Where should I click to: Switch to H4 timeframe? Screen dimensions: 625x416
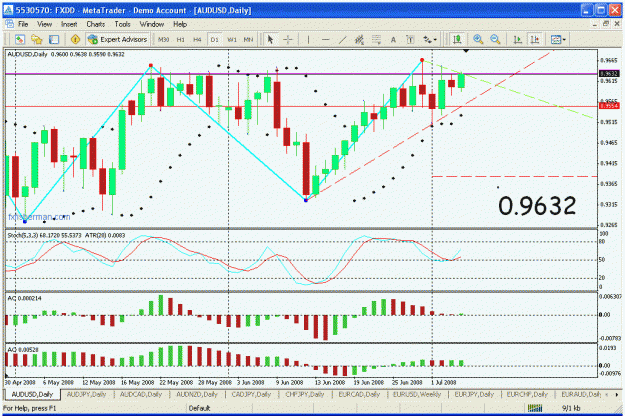pos(197,39)
